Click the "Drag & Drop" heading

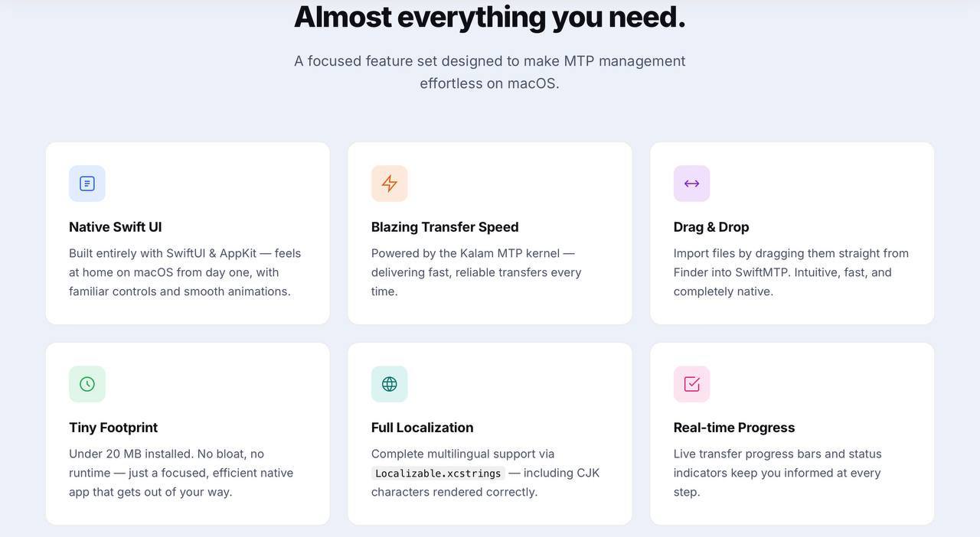click(711, 227)
